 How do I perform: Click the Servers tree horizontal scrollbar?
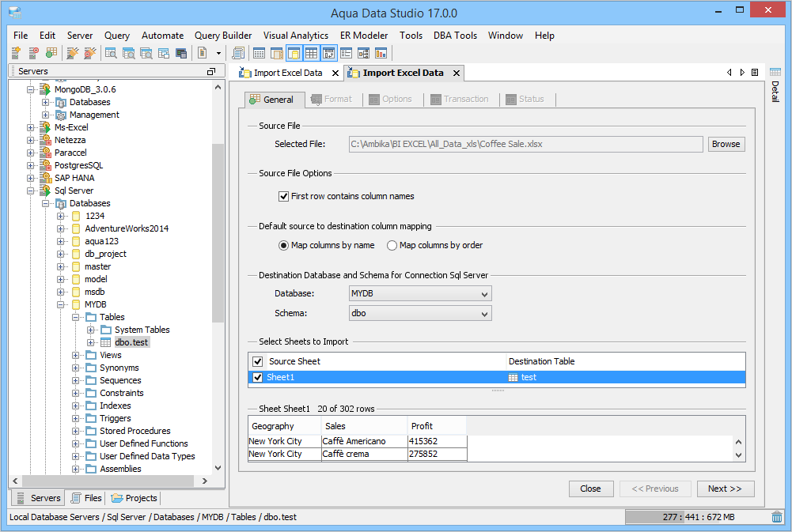click(108, 481)
